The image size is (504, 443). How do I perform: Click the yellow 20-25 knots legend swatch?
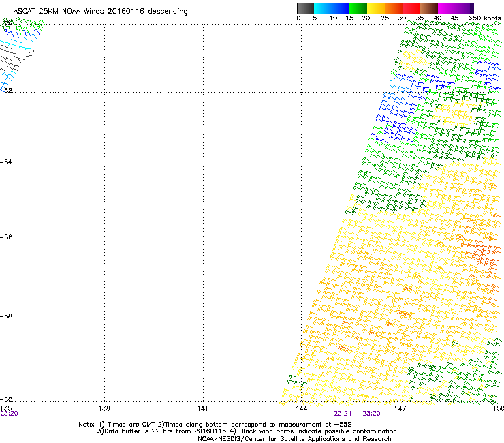(x=376, y=8)
